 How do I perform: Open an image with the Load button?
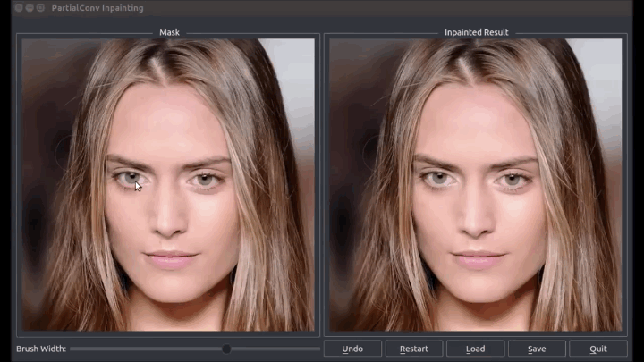[475, 349]
